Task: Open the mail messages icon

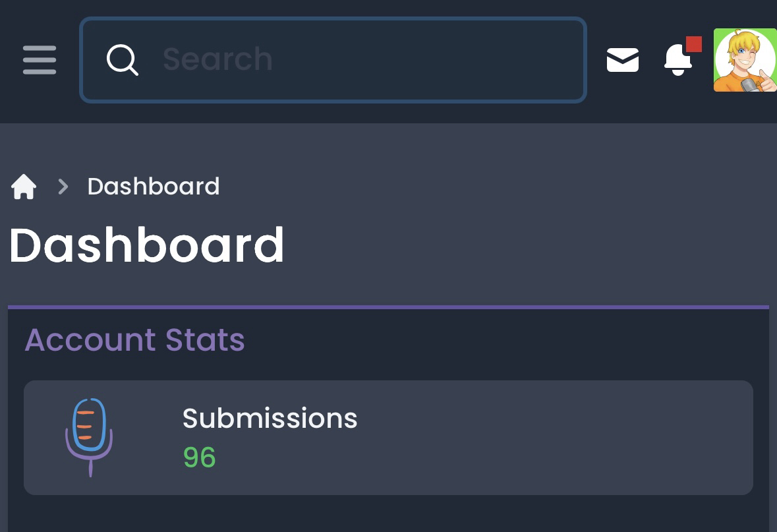Action: [x=622, y=61]
